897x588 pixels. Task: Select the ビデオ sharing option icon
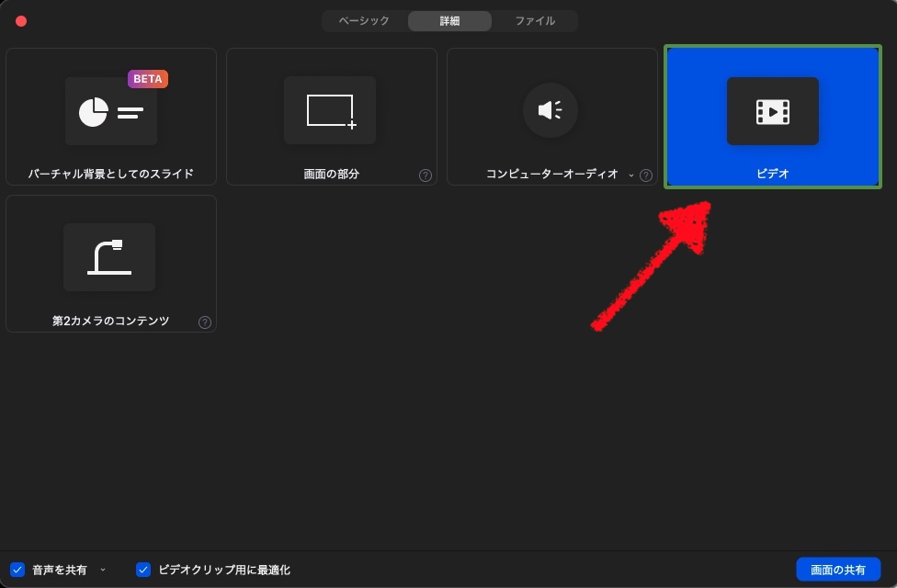[772, 110]
